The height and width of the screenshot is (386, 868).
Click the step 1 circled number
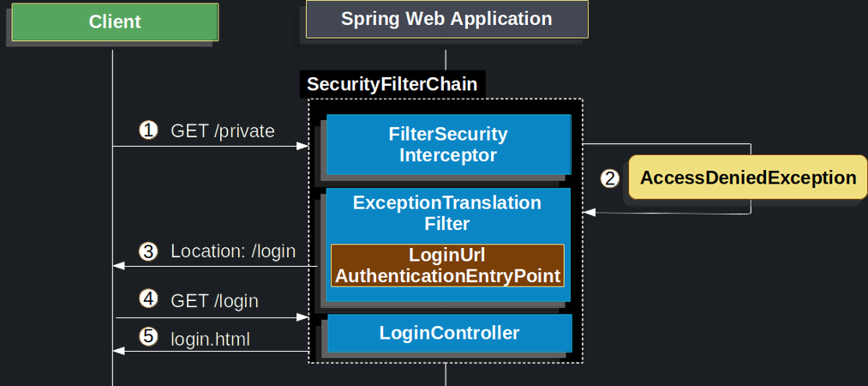point(148,130)
